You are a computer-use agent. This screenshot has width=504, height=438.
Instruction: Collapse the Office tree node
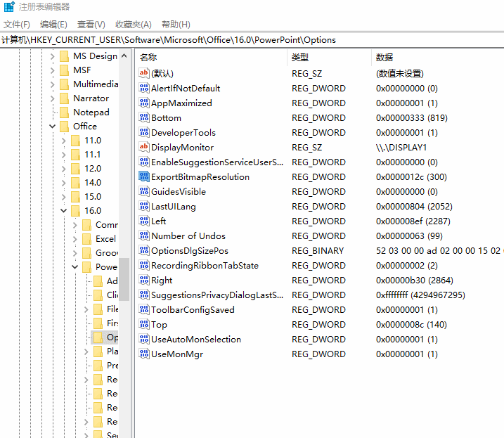tap(53, 127)
